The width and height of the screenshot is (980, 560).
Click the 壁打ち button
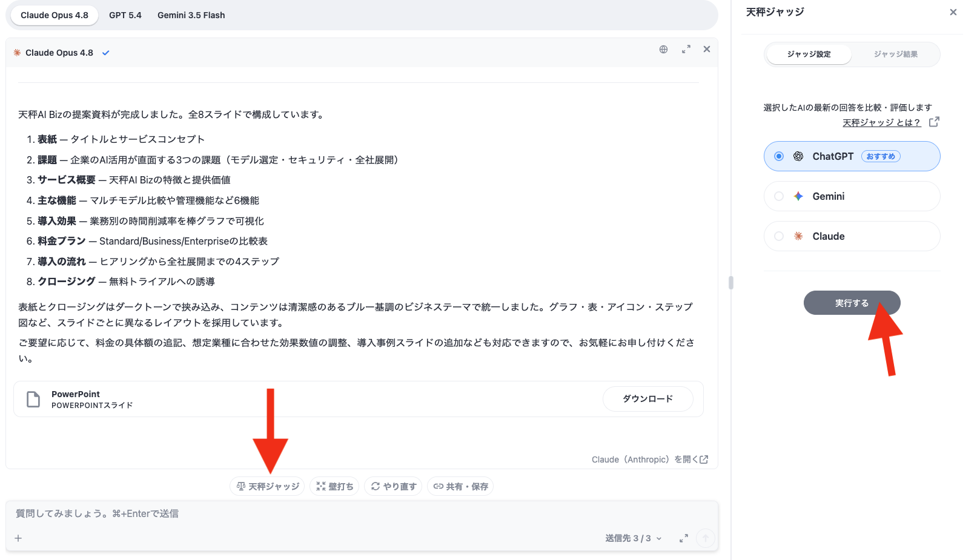click(335, 487)
